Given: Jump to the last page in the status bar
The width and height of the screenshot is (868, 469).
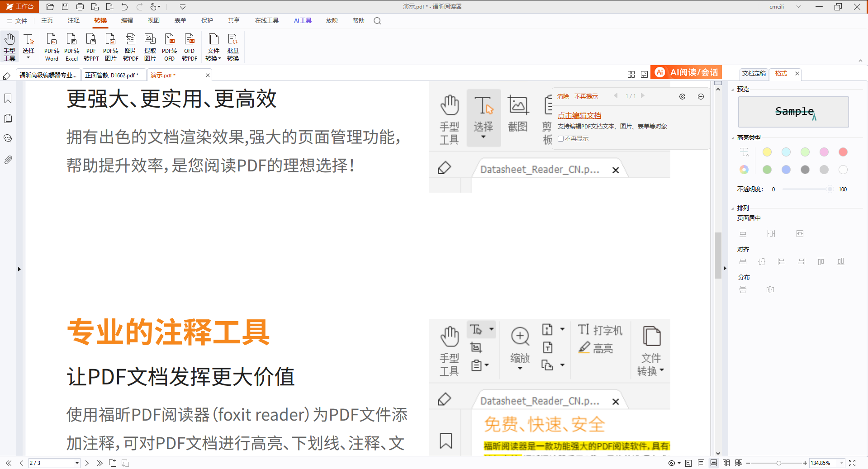Looking at the screenshot, I should pyautogui.click(x=100, y=463).
